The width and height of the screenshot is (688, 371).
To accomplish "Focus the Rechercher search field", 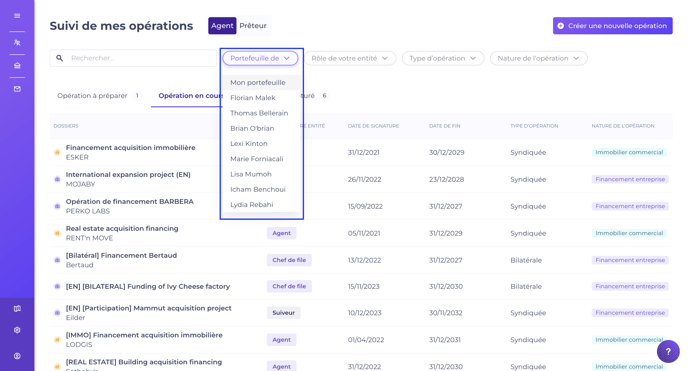I will coord(133,58).
